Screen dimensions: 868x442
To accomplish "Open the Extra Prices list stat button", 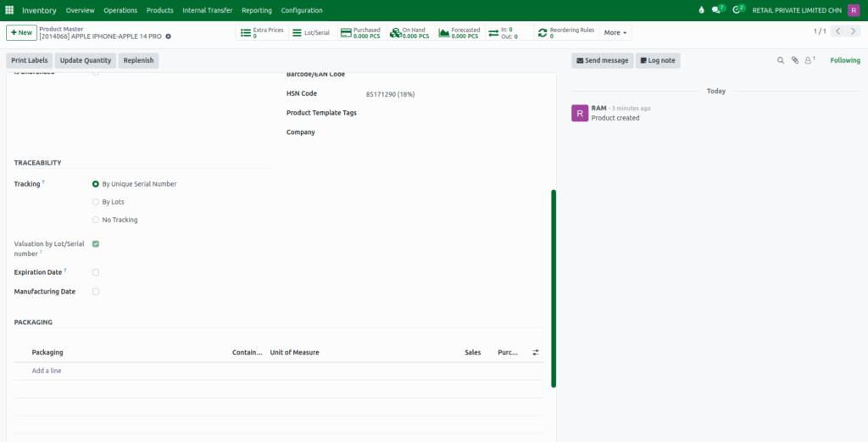I will click(x=262, y=33).
